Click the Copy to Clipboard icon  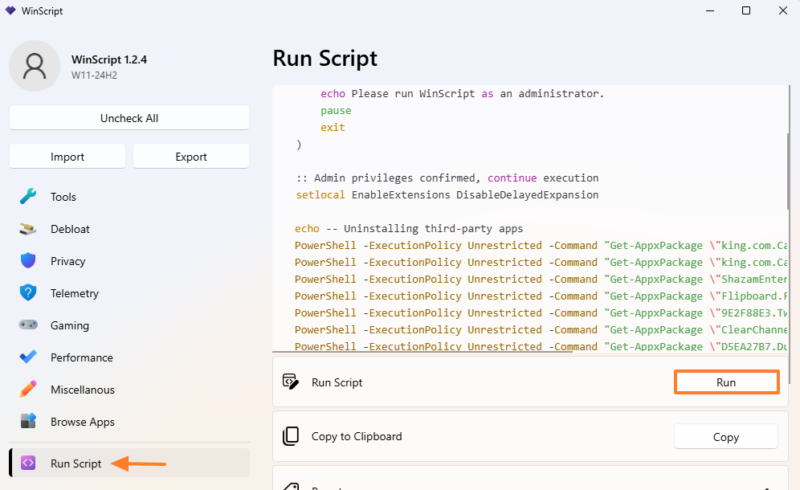(291, 436)
